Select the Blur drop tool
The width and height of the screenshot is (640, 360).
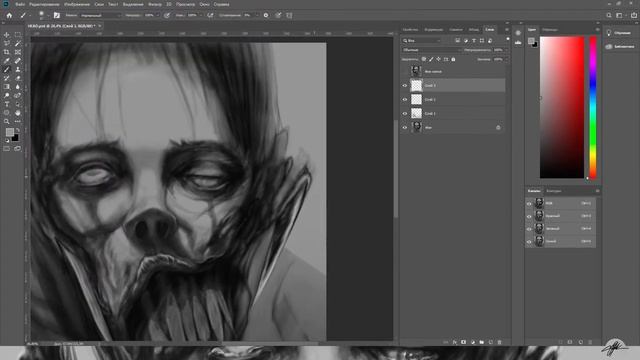18,87
